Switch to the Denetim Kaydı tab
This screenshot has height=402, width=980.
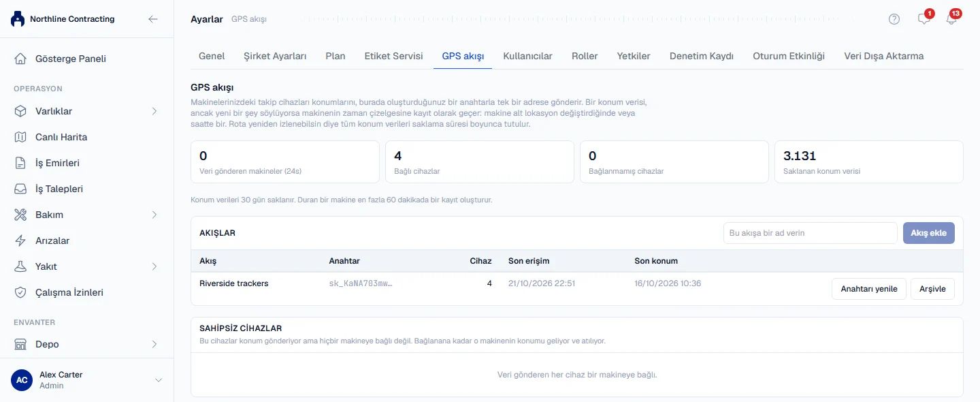coord(702,56)
